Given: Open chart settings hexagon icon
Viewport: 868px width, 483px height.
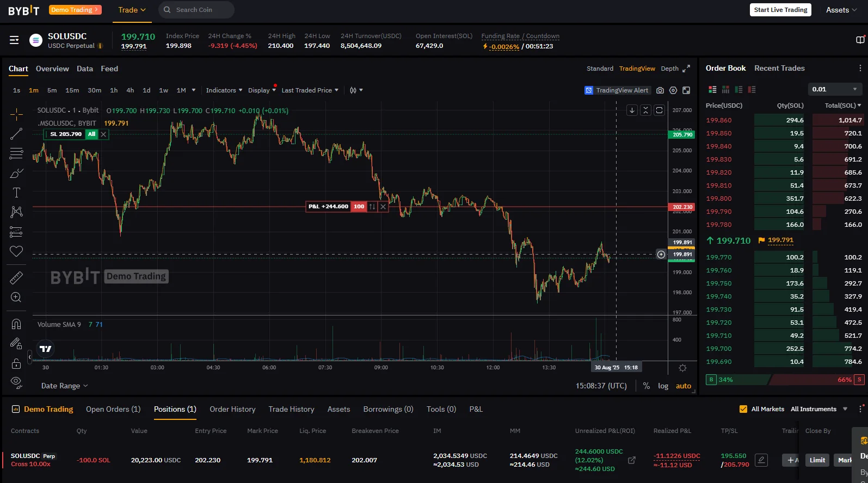Looking at the screenshot, I should click(x=673, y=90).
